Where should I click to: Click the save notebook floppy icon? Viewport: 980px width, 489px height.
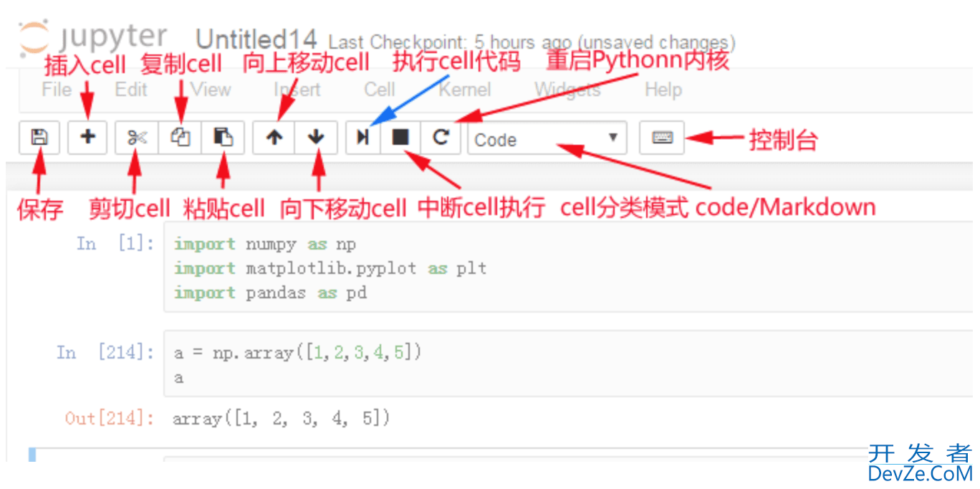coord(39,137)
